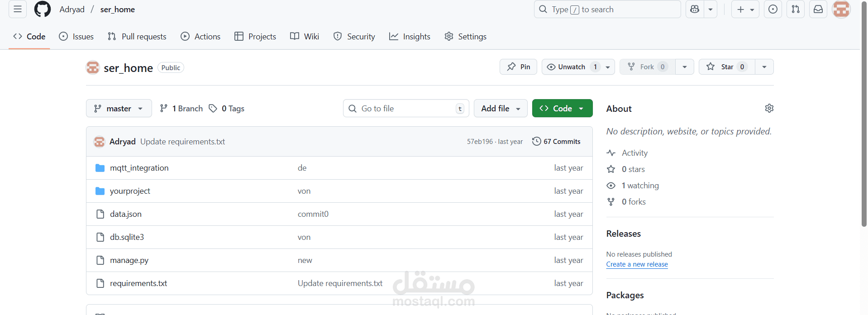Open the master branch selector
868x315 pixels.
119,108
